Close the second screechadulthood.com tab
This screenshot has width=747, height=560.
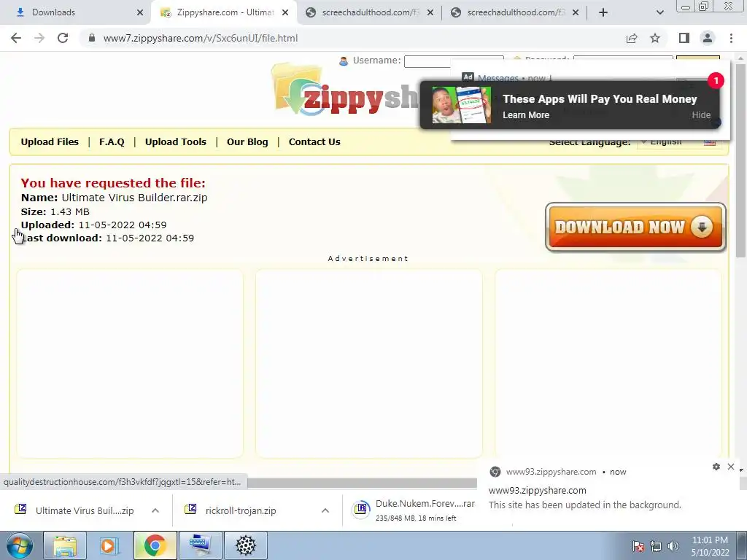[x=576, y=12]
